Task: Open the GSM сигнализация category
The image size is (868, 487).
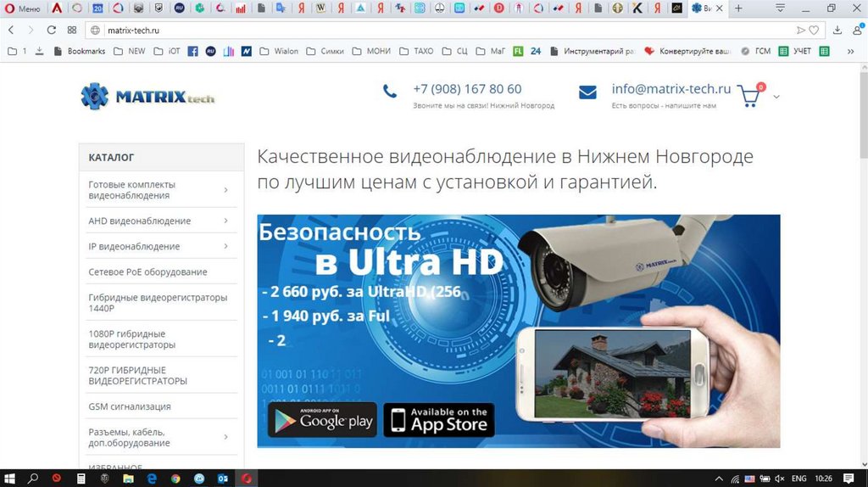Action: click(x=130, y=406)
